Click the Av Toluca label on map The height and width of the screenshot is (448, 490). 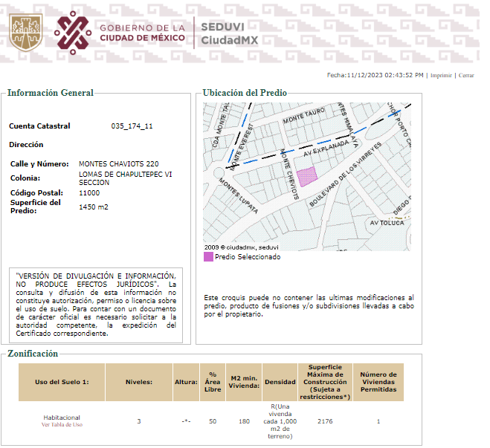(387, 223)
